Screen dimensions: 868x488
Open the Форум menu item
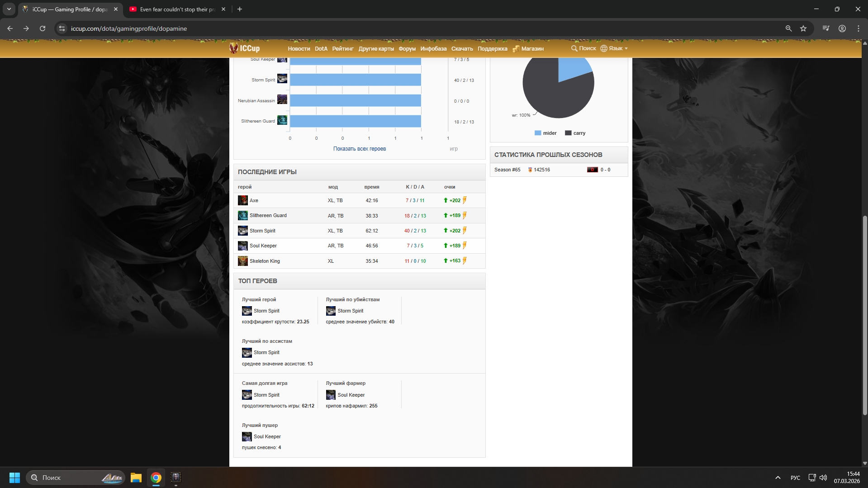tap(407, 49)
